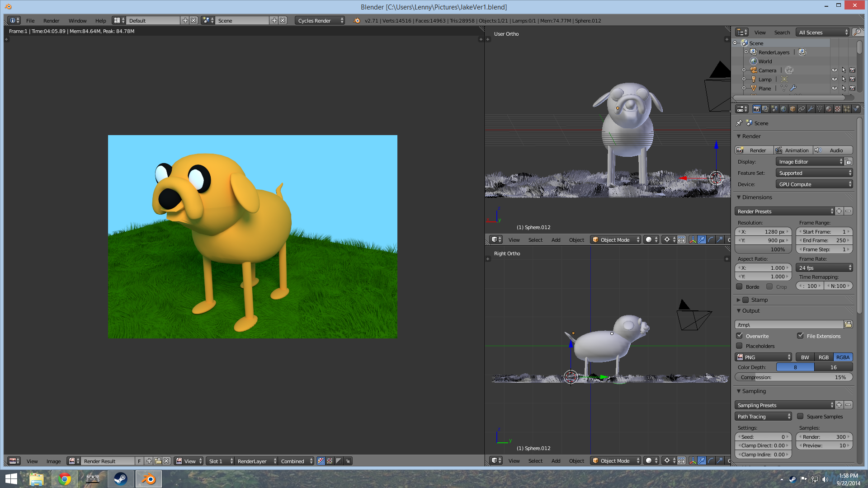Open the Image menu in image editor

point(53,461)
